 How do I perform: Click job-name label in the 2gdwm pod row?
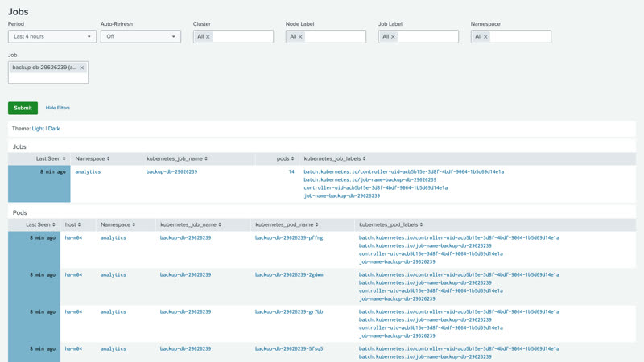point(397,299)
